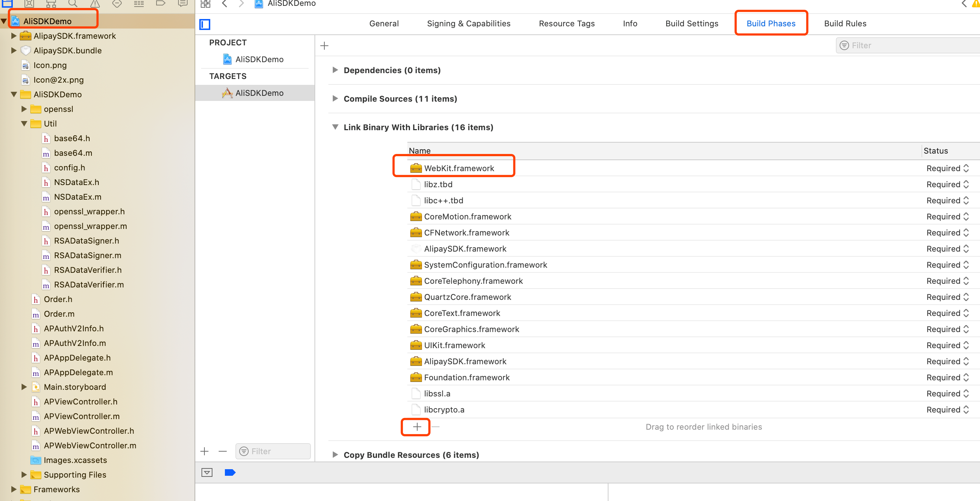Viewport: 980px width, 501px height.
Task: Switch to the Build Settings tab
Action: pos(691,23)
